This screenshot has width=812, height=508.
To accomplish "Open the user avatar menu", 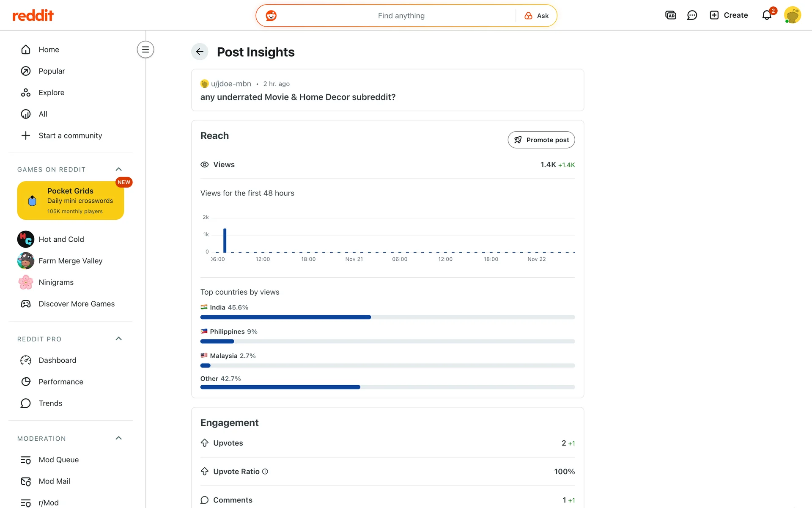I will tap(792, 15).
